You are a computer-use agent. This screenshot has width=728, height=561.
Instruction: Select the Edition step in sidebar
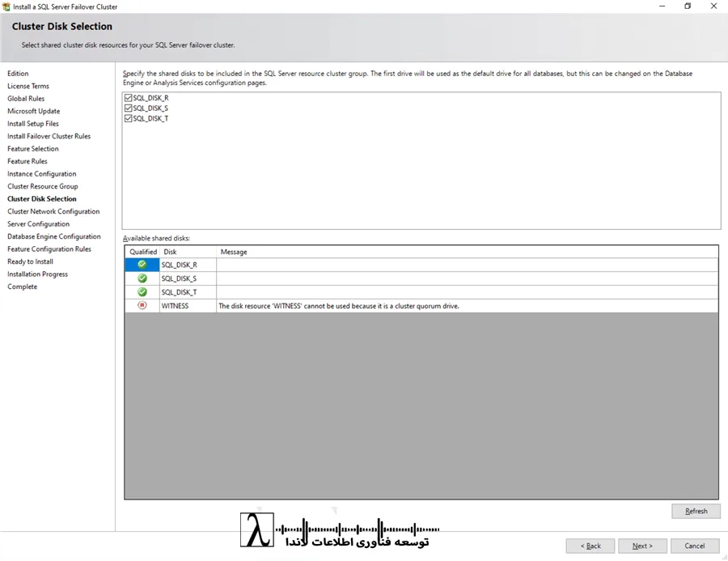[18, 74]
